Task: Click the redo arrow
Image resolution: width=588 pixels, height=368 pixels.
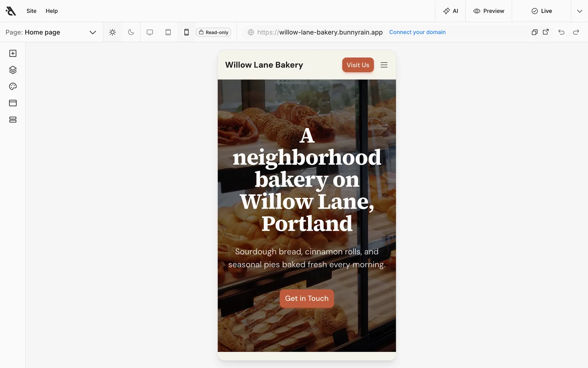Action: point(576,32)
